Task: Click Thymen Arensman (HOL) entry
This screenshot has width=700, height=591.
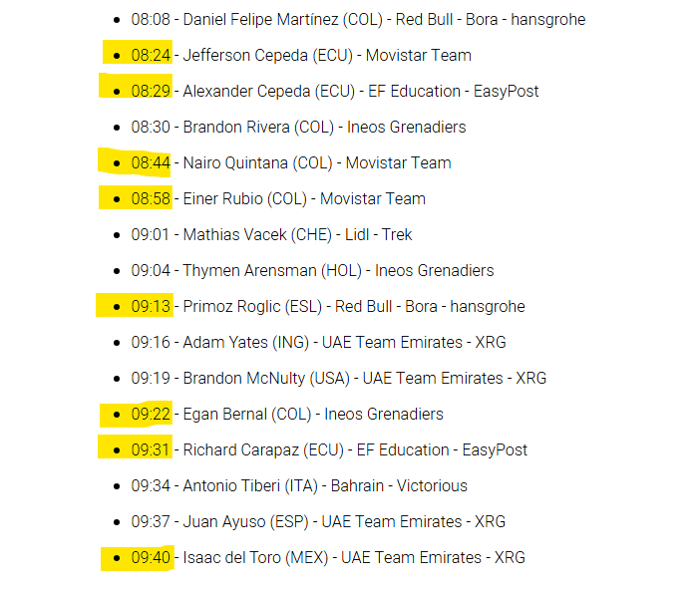Action: [x=312, y=271]
